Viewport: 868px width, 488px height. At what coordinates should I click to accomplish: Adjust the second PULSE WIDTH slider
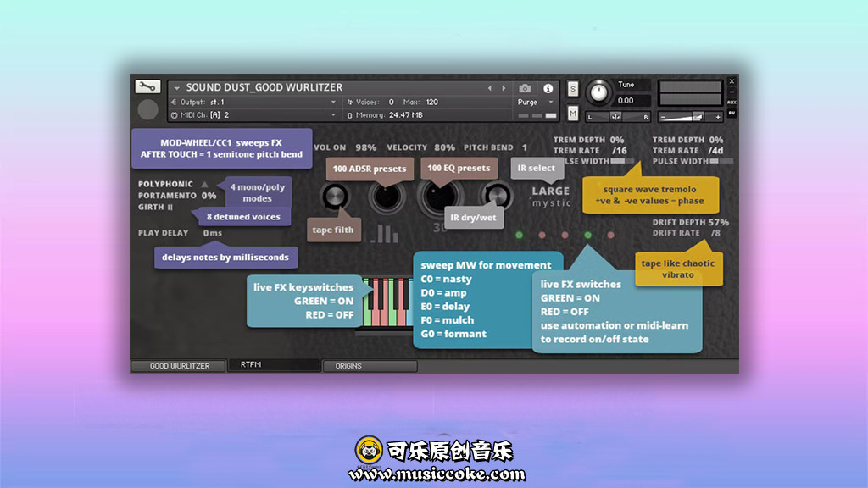(x=721, y=161)
